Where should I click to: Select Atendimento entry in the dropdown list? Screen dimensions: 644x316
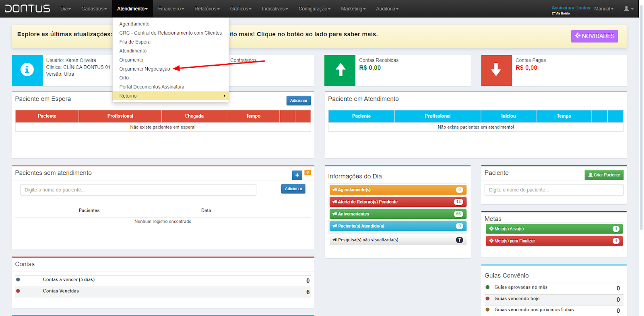pyautogui.click(x=171, y=51)
